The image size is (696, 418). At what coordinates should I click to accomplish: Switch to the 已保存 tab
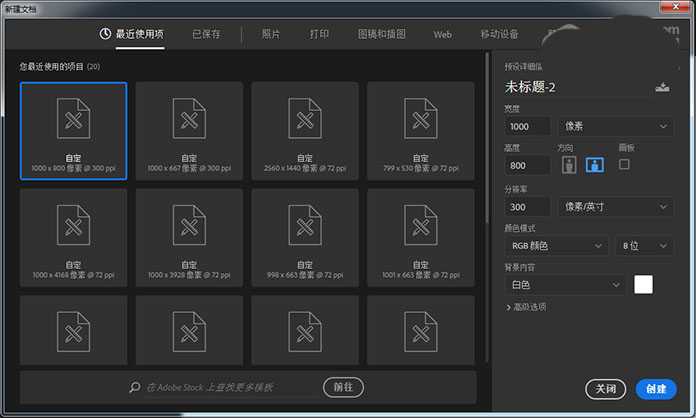206,34
